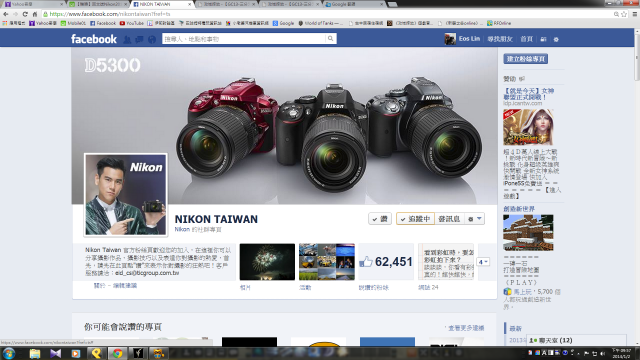Click the Facebook logo in header
The image size is (640, 360).
(x=94, y=39)
